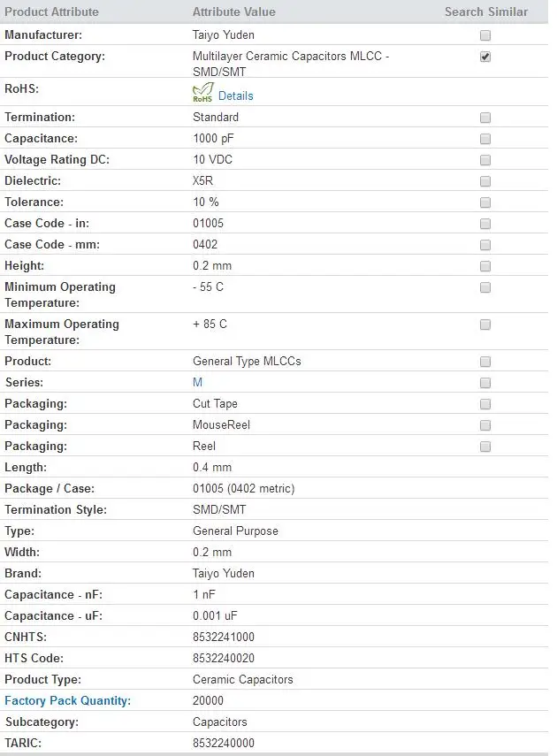Select the General Type MLCCs product checkbox
The height and width of the screenshot is (756, 557).
click(x=485, y=362)
